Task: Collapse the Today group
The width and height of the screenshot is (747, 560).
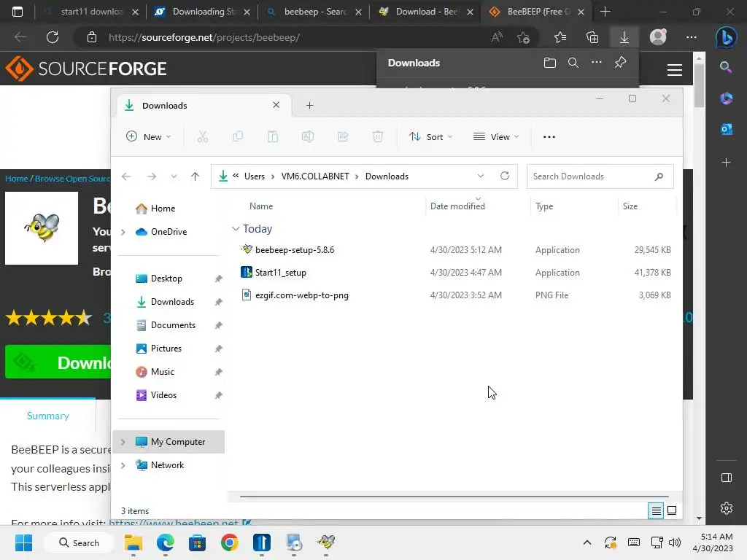Action: [x=236, y=229]
